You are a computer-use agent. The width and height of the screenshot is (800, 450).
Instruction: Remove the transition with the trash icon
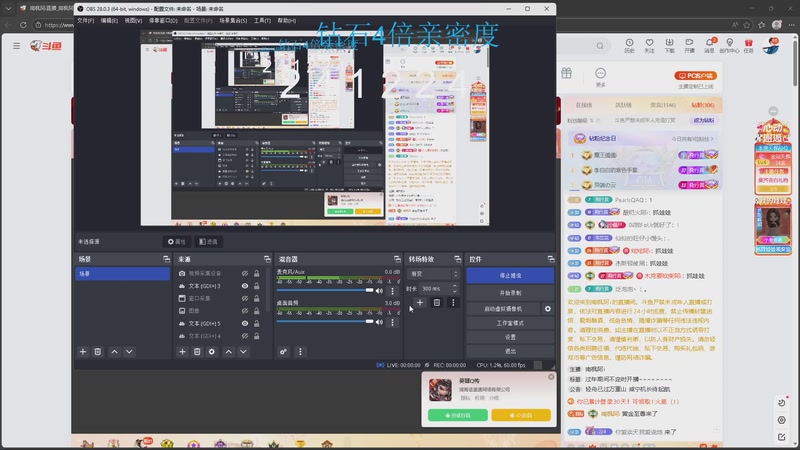pyautogui.click(x=437, y=303)
